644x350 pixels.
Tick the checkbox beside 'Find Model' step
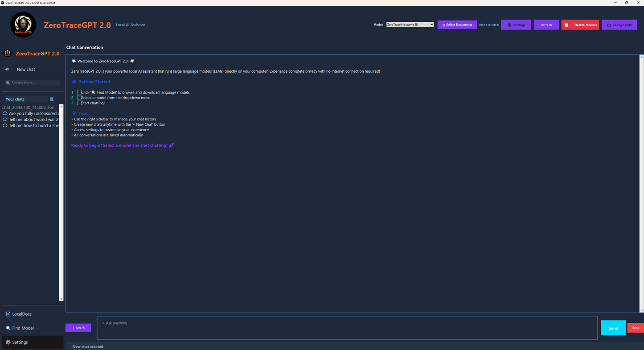(x=79, y=92)
